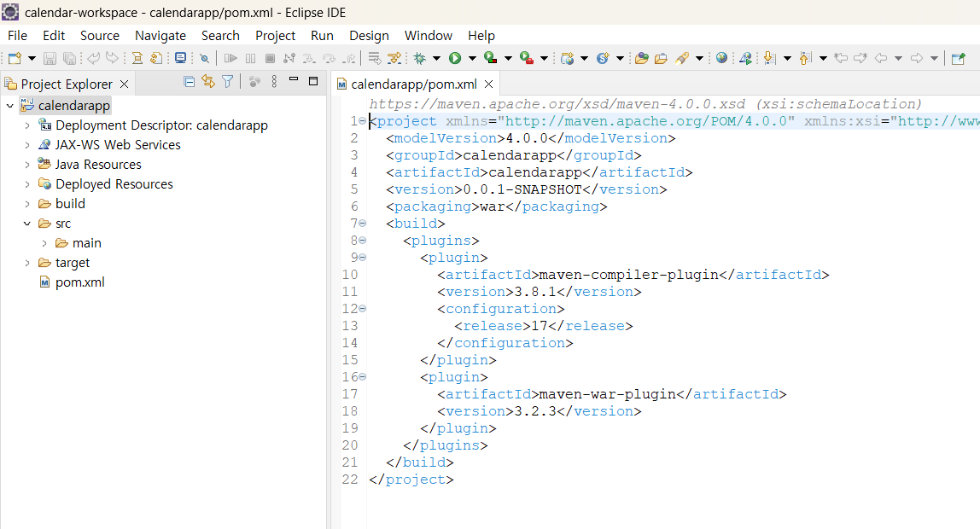The width and height of the screenshot is (980, 529).
Task: Click the Skip All Breakpoints icon
Action: click(204, 59)
